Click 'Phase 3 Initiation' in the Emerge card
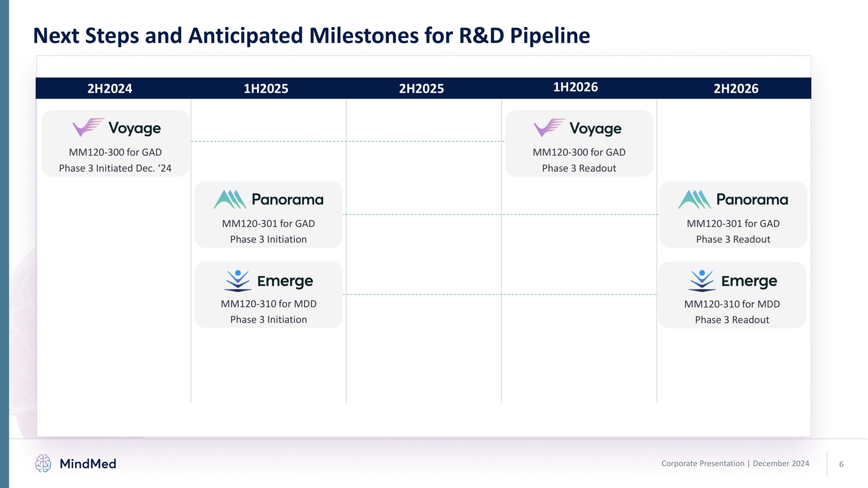The height and width of the screenshot is (488, 868). coord(269,319)
